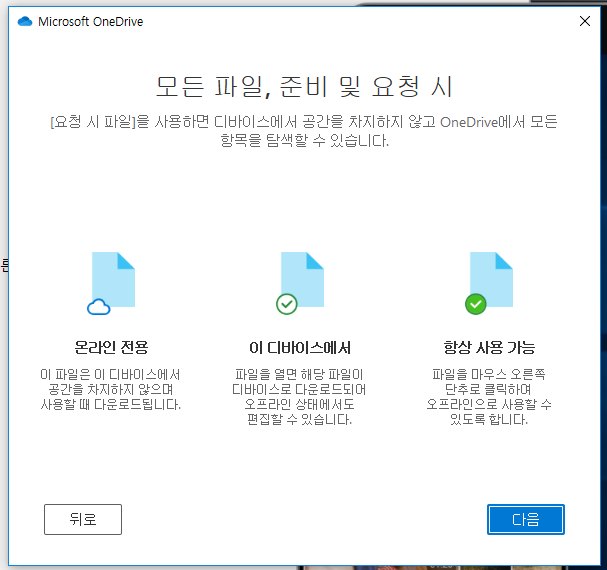
Task: Click the description under 온라인 전용
Action: 111,390
